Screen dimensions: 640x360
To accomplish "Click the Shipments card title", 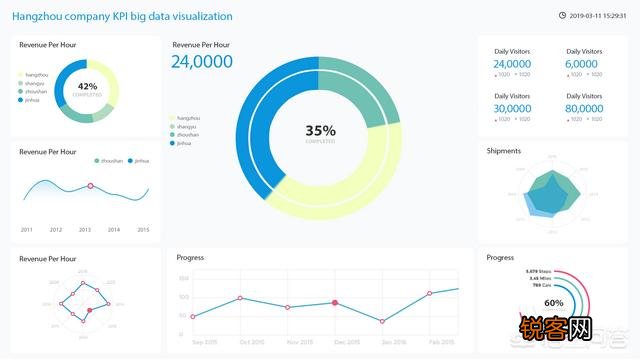I will click(x=504, y=151).
